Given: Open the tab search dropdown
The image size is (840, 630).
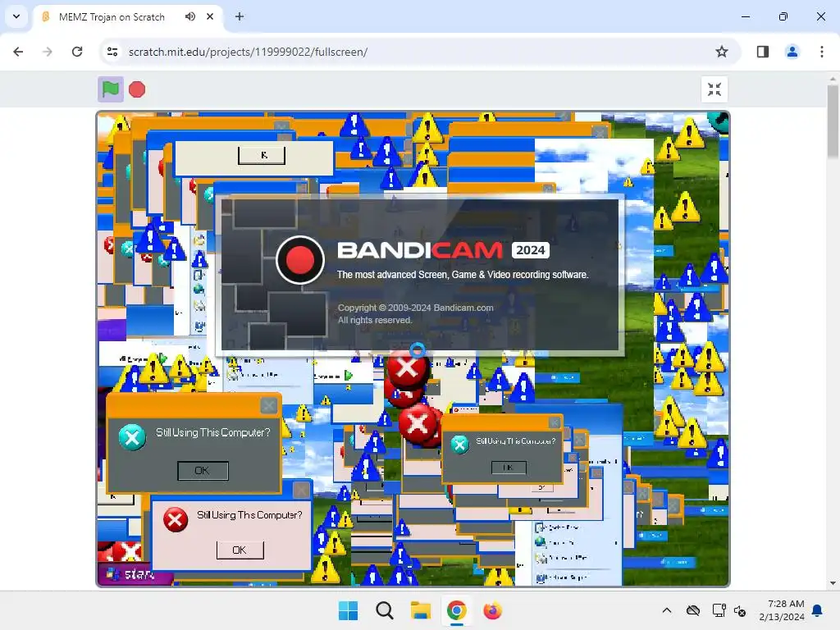Looking at the screenshot, I should point(16,16).
